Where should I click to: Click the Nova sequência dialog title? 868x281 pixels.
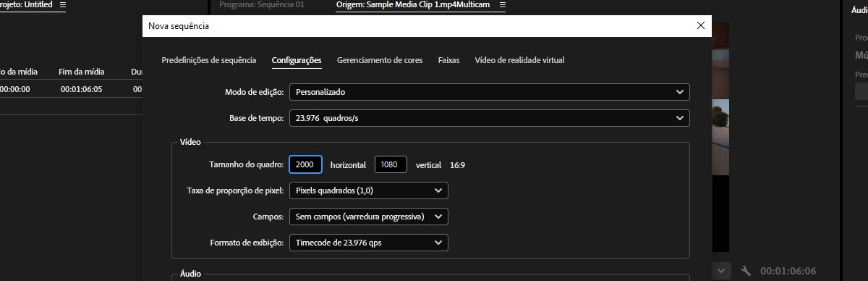[x=179, y=25]
